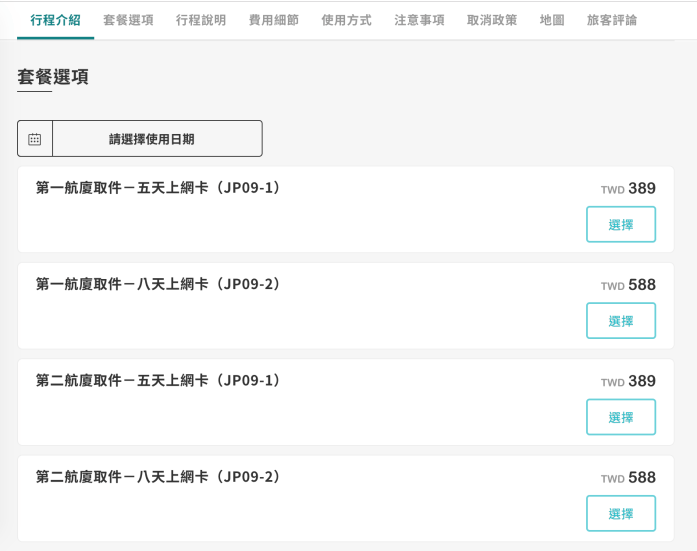
Task: Click the 套餐選項 section heading
Action: (x=53, y=77)
